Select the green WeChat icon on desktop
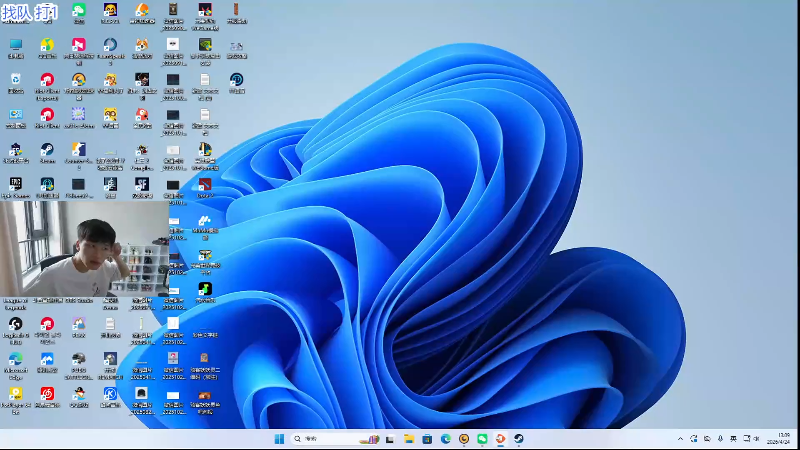The image size is (800, 450). click(78, 11)
